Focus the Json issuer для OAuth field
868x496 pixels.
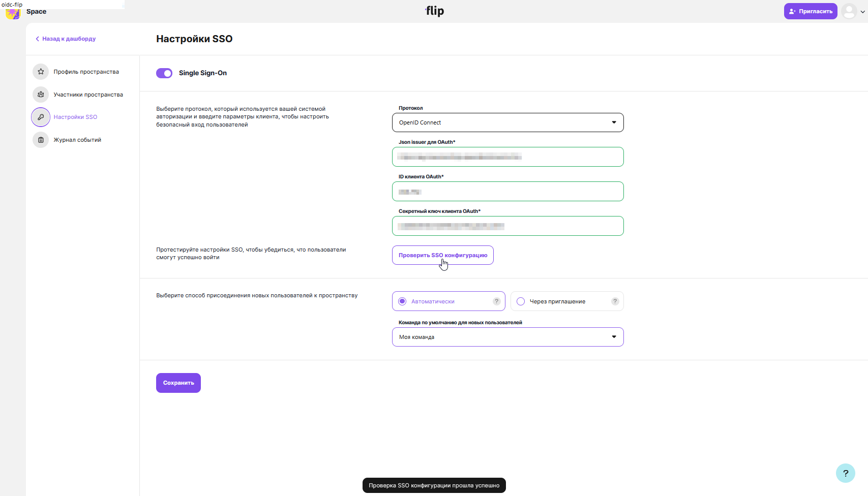(507, 157)
